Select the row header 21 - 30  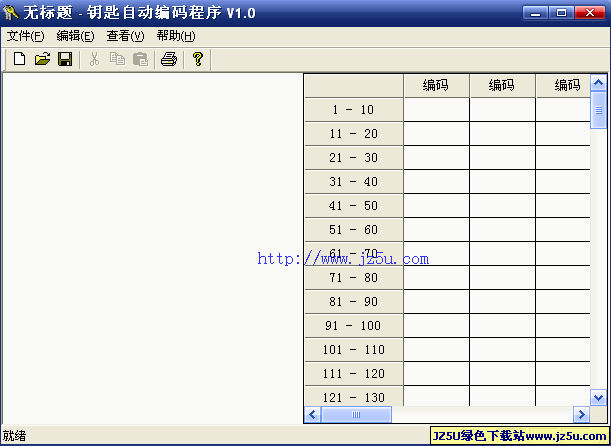[x=353, y=158]
